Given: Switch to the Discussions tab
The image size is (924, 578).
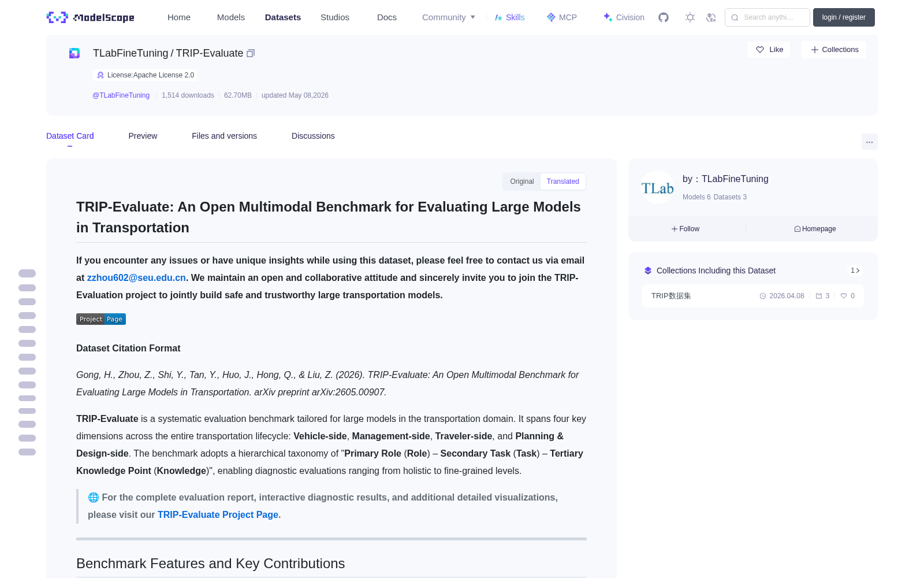Looking at the screenshot, I should click(313, 136).
